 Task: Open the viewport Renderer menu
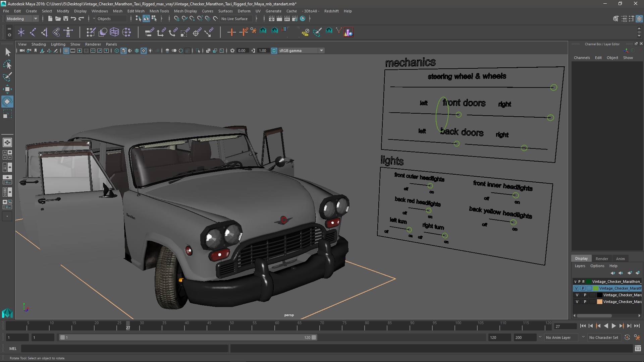coord(93,44)
